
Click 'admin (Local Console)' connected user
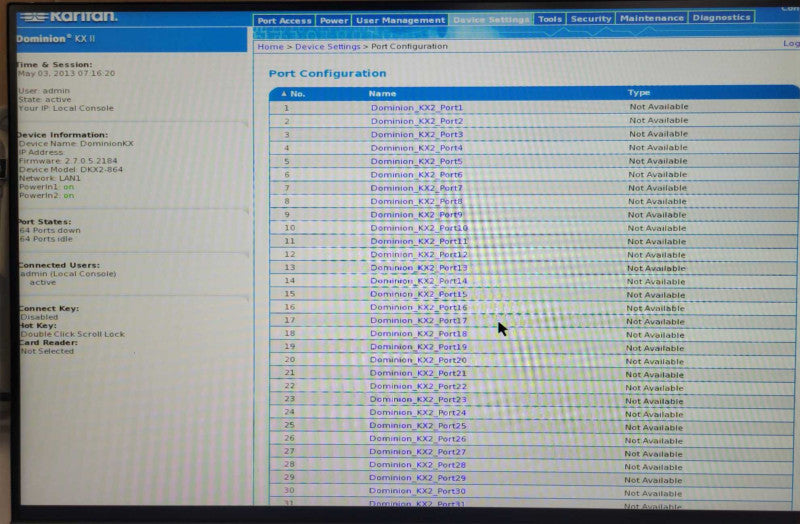click(68, 274)
